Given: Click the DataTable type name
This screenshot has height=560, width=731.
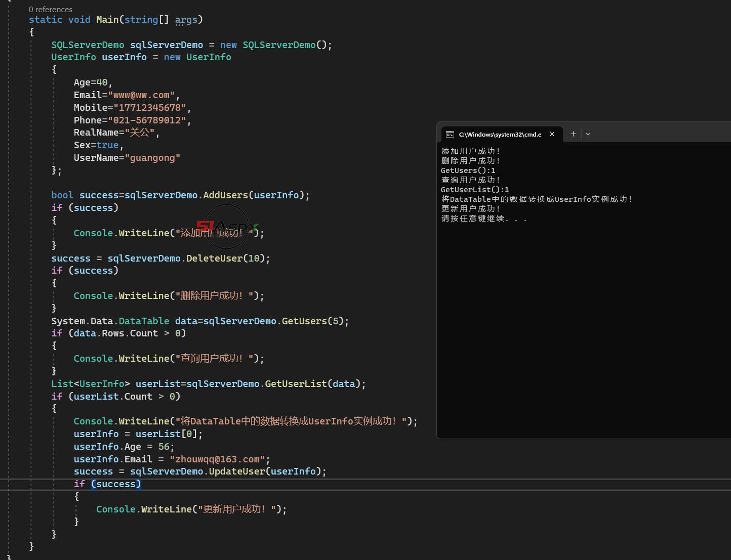Looking at the screenshot, I should 144,321.
